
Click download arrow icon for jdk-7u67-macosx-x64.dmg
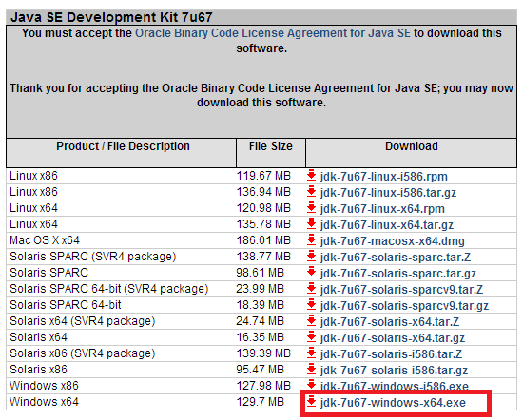click(311, 239)
